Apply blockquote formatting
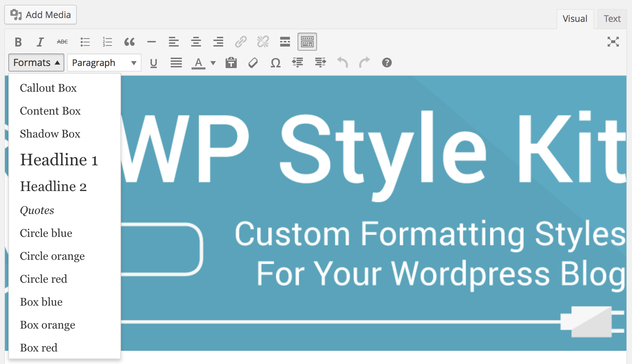This screenshot has height=364, width=632. coord(129,42)
